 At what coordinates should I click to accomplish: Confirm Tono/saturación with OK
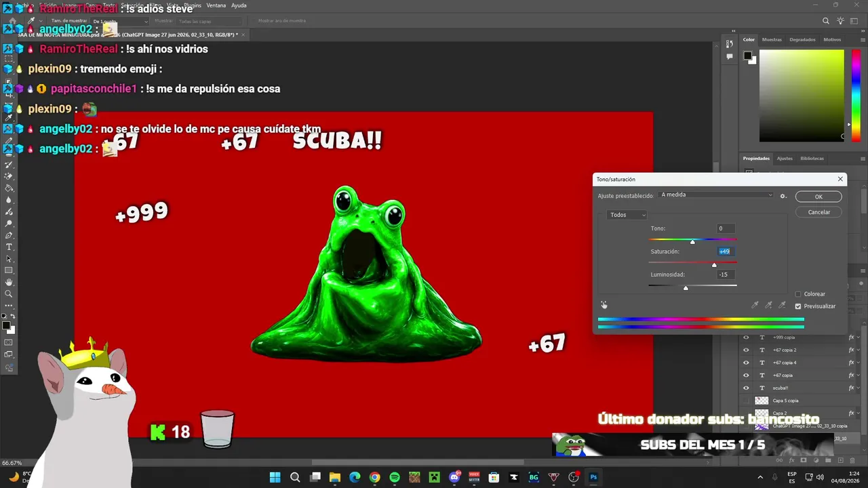[818, 197]
